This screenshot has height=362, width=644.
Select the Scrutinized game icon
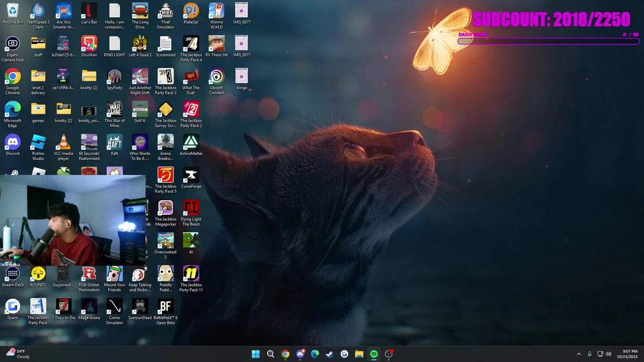coord(166,47)
